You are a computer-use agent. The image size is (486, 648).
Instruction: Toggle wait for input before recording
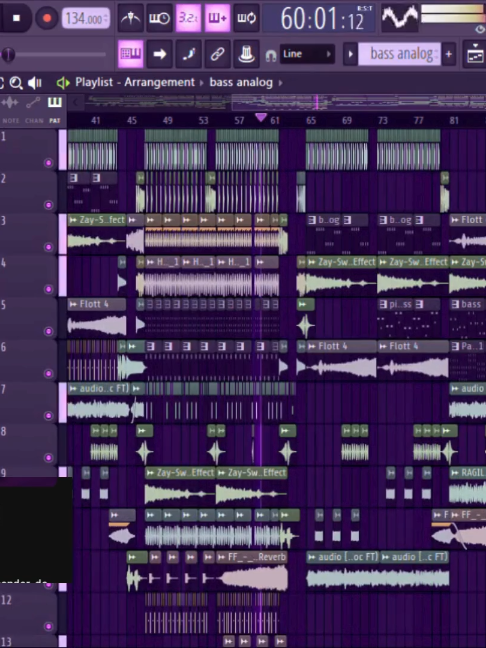[160, 18]
